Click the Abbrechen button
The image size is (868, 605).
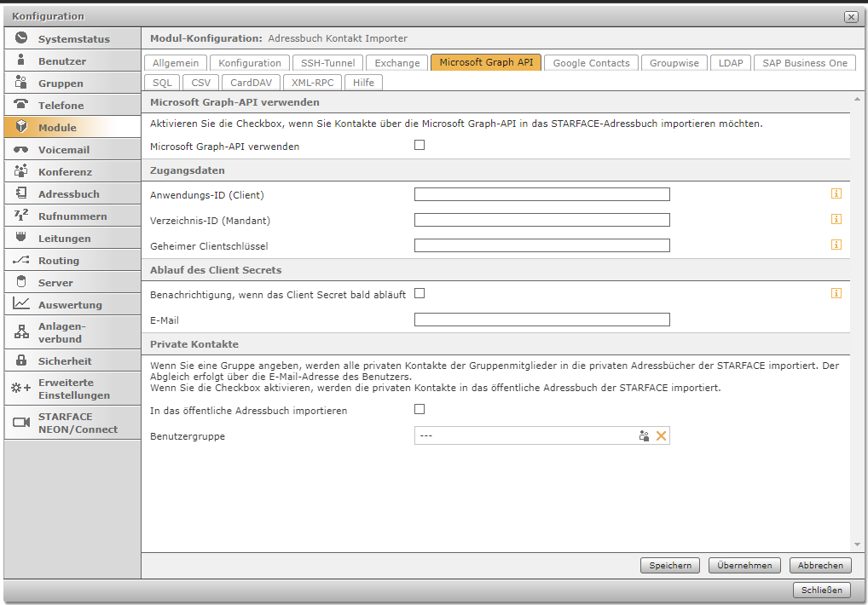click(820, 565)
